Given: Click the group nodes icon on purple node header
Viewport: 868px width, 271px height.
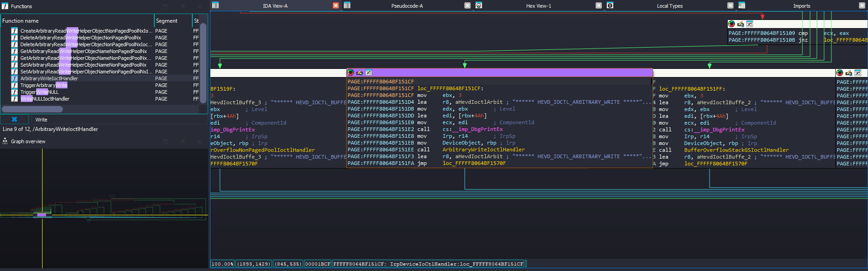Looking at the screenshot, I should point(368,73).
